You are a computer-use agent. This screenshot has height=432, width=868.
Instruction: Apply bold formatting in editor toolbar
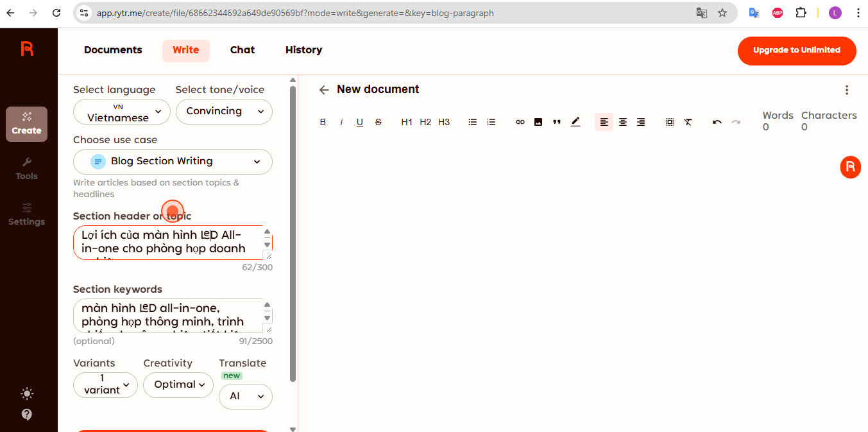(x=323, y=122)
